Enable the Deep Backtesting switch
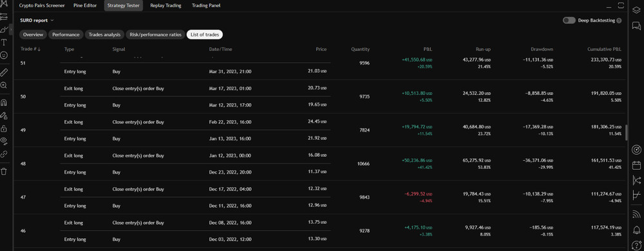This screenshot has height=251, width=644. (569, 20)
